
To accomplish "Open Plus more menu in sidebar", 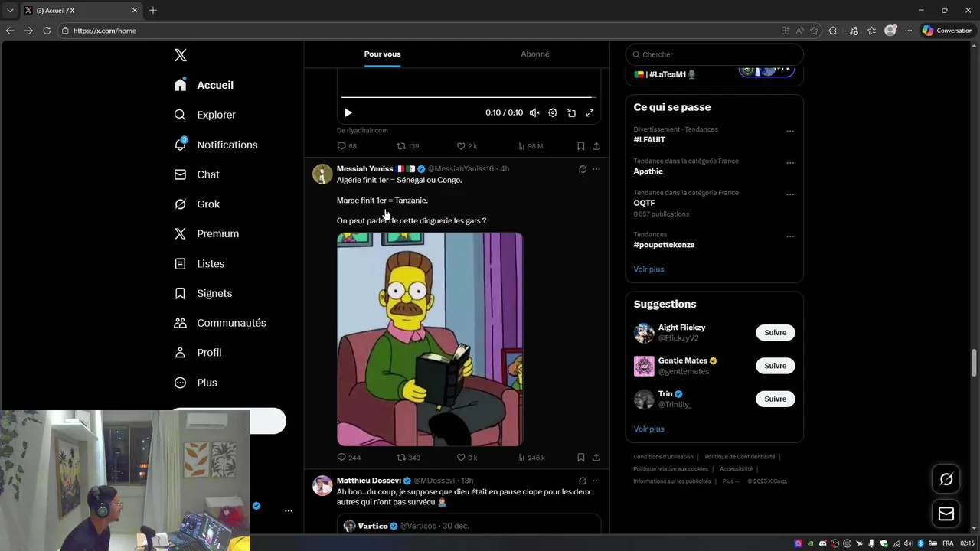I will [195, 383].
